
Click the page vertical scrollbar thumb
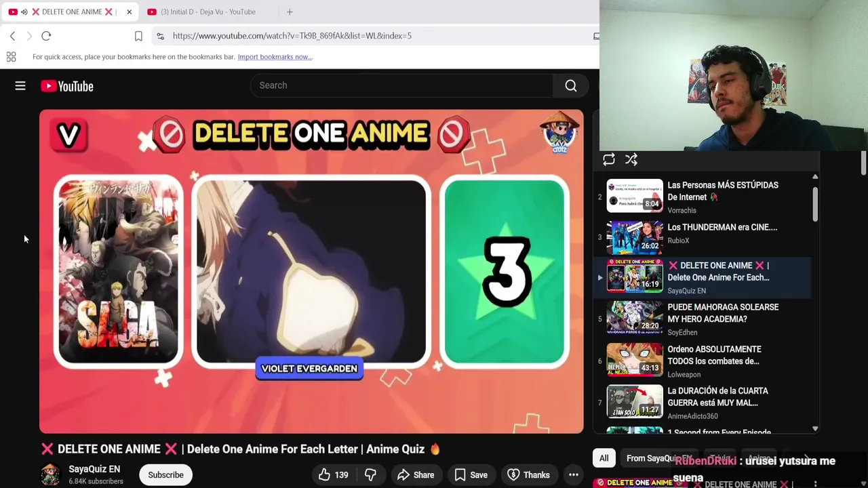click(x=863, y=163)
